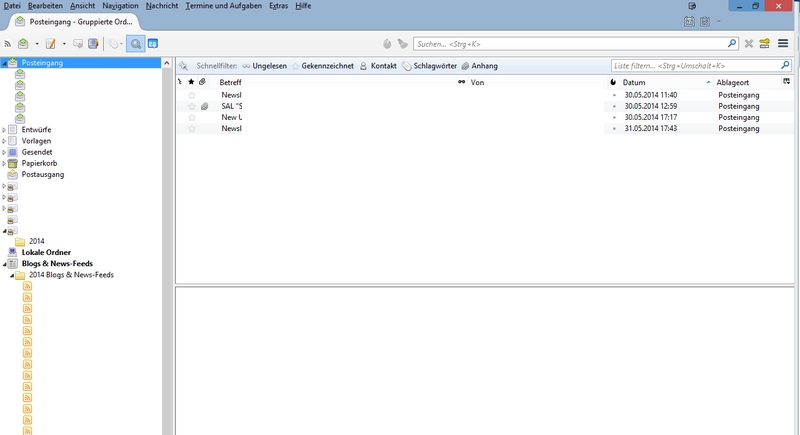800x435 pixels.
Task: Open the column picker icon
Action: pos(787,82)
